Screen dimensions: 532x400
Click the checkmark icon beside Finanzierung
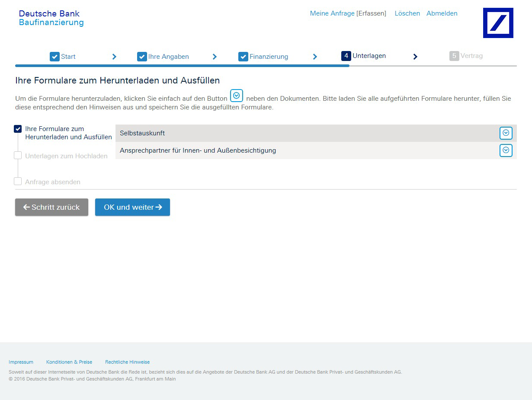pyautogui.click(x=243, y=57)
